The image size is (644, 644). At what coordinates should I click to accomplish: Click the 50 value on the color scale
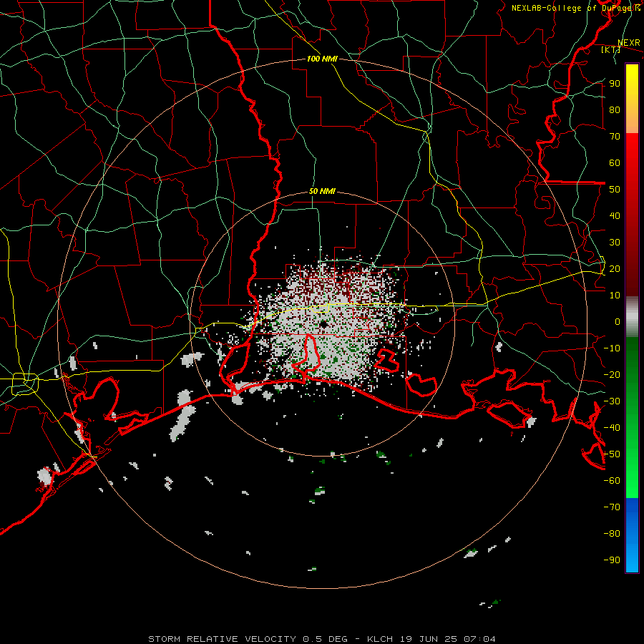615,190
